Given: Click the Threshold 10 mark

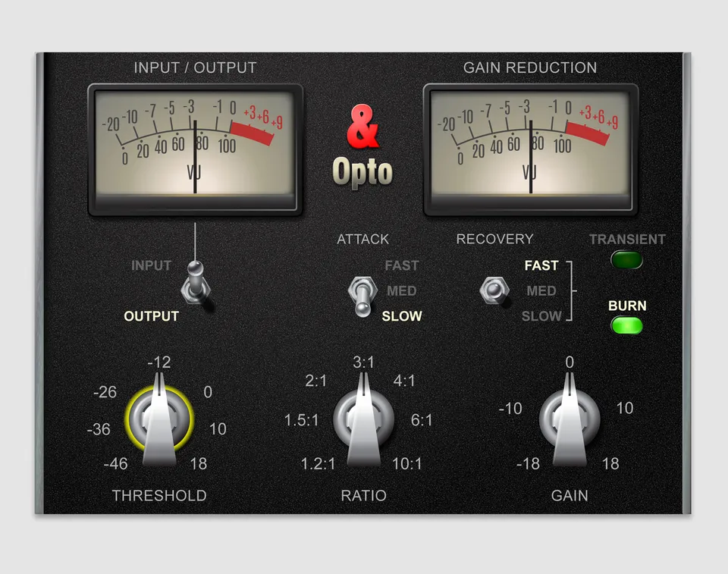Looking at the screenshot, I should coord(218,429).
